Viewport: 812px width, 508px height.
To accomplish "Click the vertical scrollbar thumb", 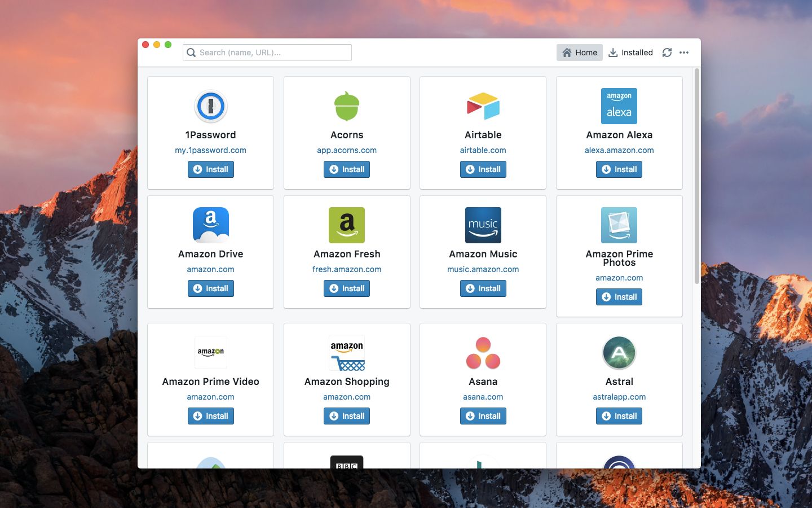I will [697, 176].
